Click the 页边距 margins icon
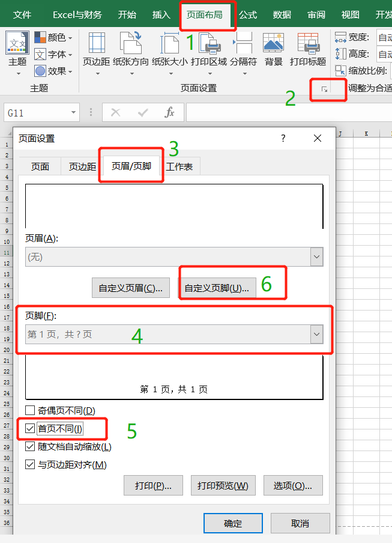The height and width of the screenshot is (543, 392). 97,43
